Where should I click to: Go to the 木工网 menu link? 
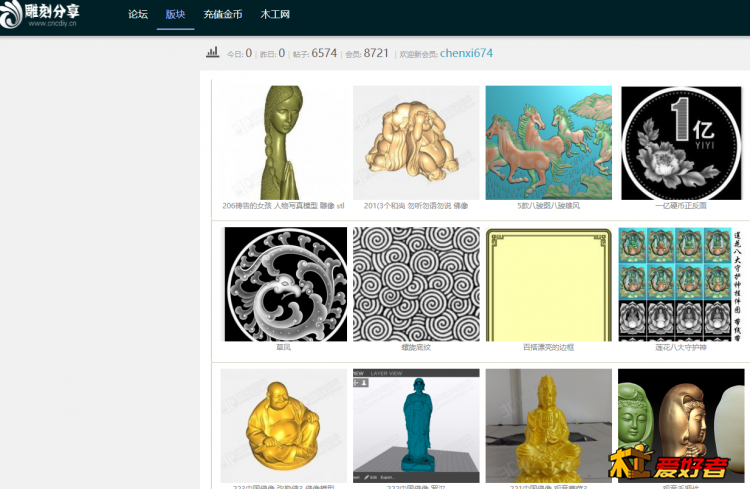275,14
